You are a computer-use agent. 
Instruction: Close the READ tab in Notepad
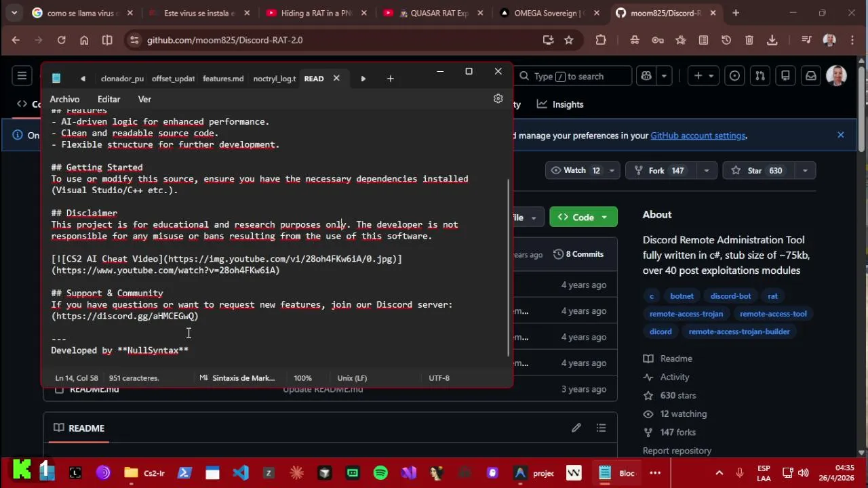(x=336, y=79)
